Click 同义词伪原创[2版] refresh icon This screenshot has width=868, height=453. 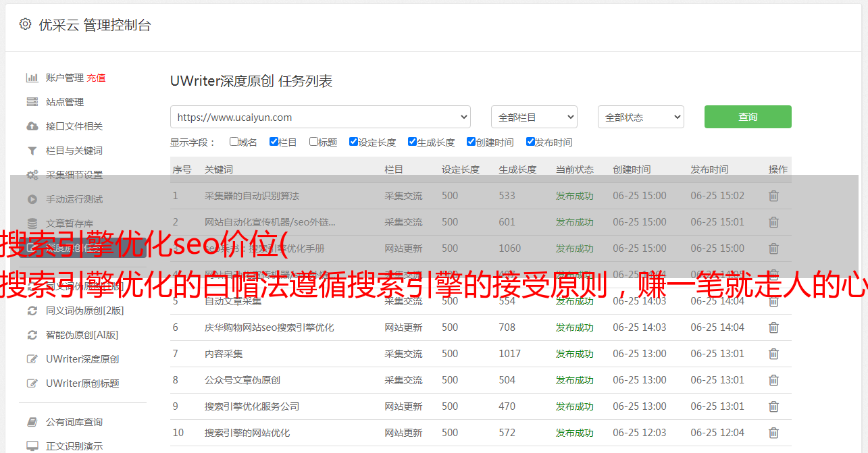32,311
